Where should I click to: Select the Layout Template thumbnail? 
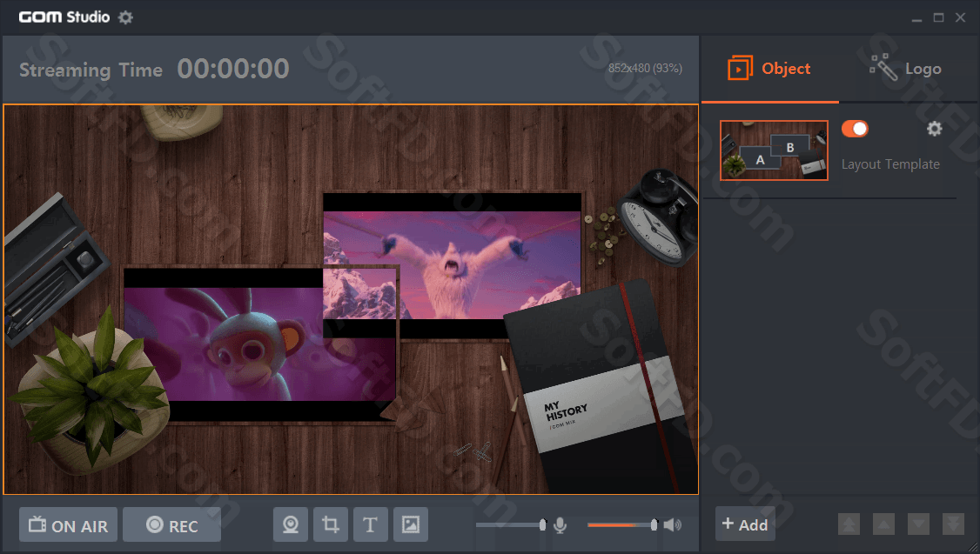pos(775,150)
